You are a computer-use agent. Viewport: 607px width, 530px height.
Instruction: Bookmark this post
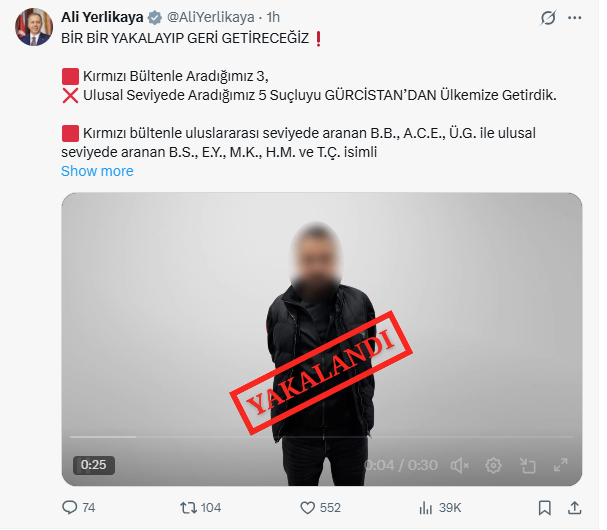click(545, 508)
